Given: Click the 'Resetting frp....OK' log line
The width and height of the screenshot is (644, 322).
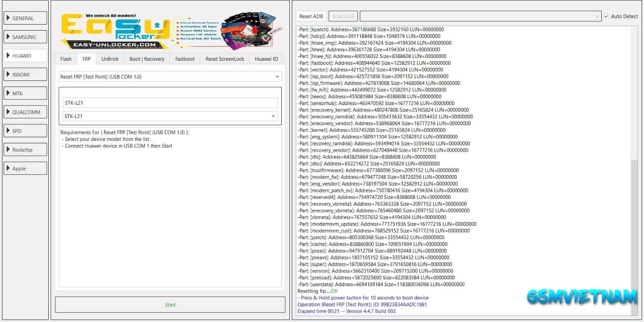Looking at the screenshot, I should (318, 291).
